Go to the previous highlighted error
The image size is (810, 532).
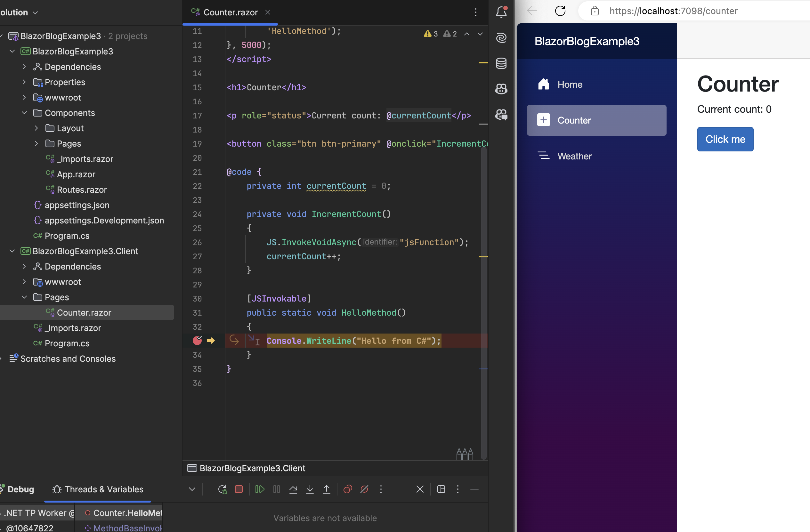[467, 34]
